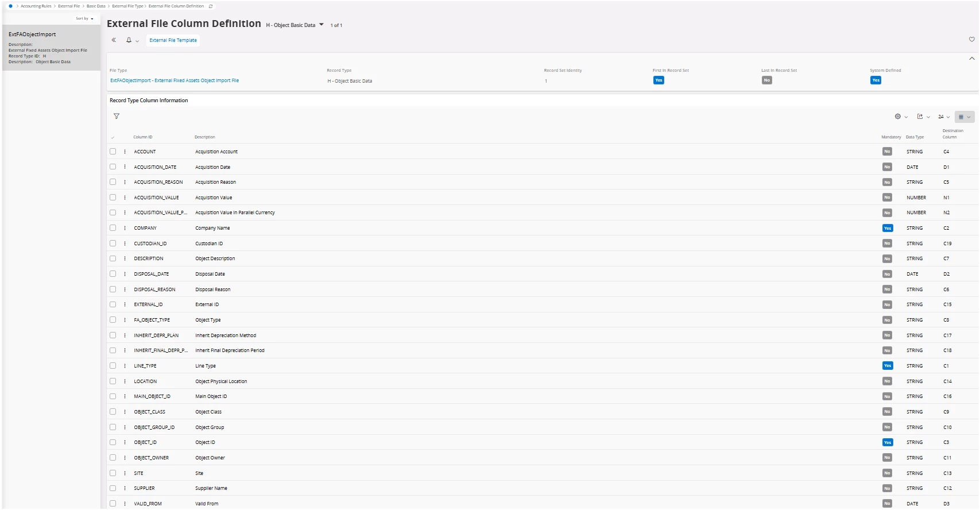Sort by Data Type column header
The width and height of the screenshot is (980, 510).
coord(915,137)
